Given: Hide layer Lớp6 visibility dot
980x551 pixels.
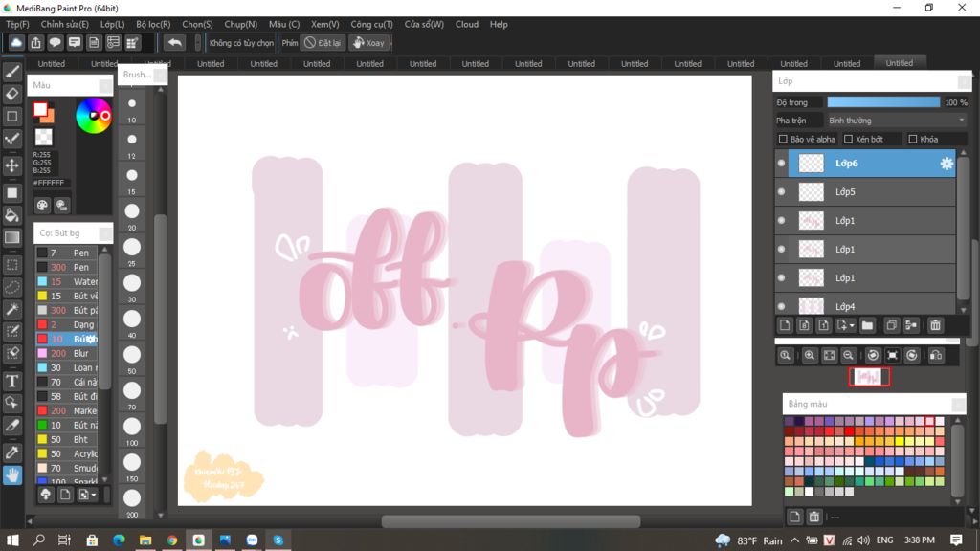Looking at the screenshot, I should (x=781, y=163).
